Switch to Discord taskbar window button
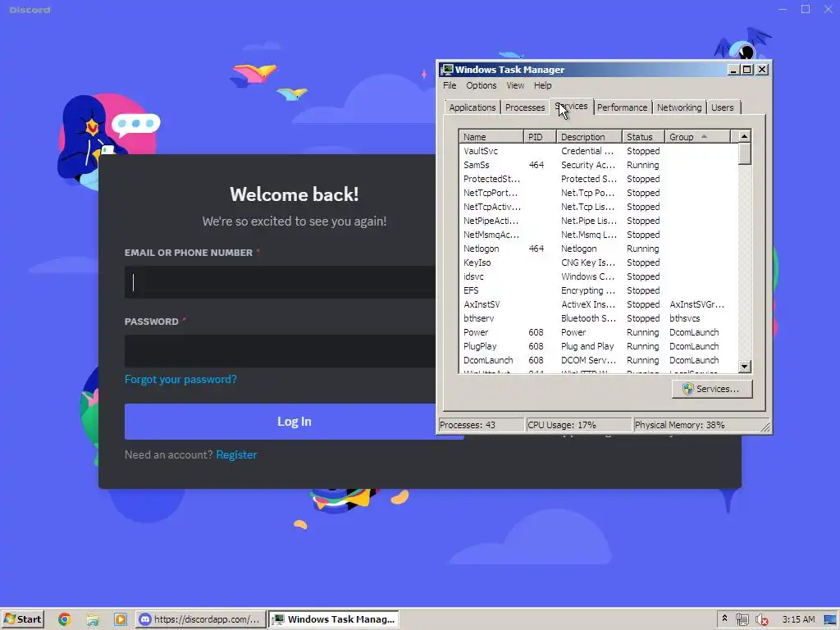 (x=200, y=619)
